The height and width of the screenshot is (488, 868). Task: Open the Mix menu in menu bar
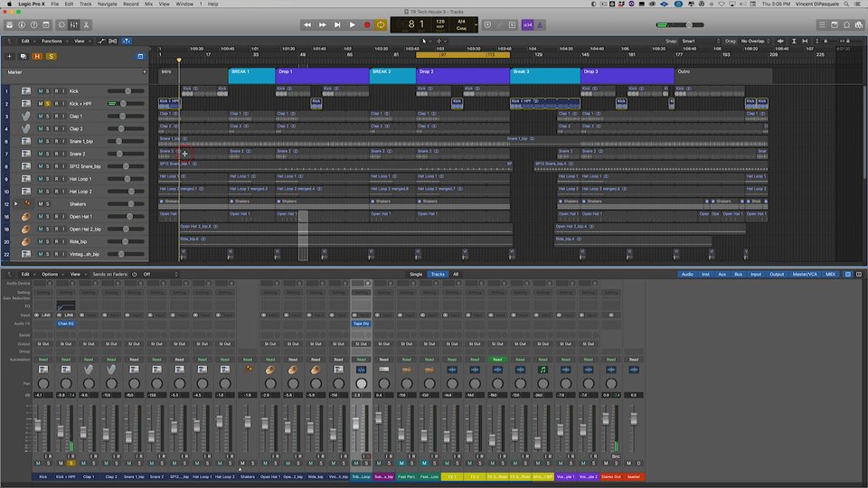click(x=148, y=4)
